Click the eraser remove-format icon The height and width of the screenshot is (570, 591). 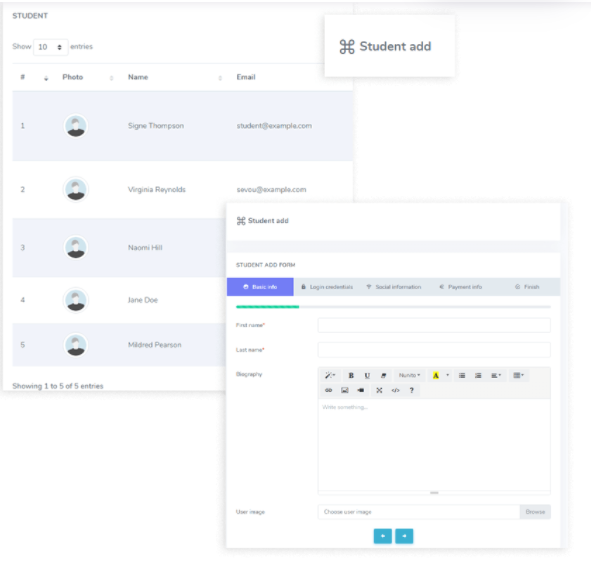(x=383, y=375)
